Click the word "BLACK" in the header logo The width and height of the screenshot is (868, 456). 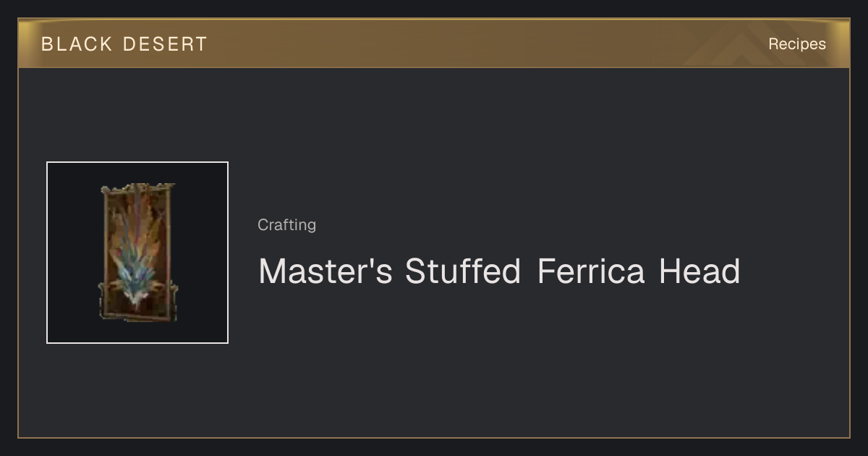click(77, 44)
